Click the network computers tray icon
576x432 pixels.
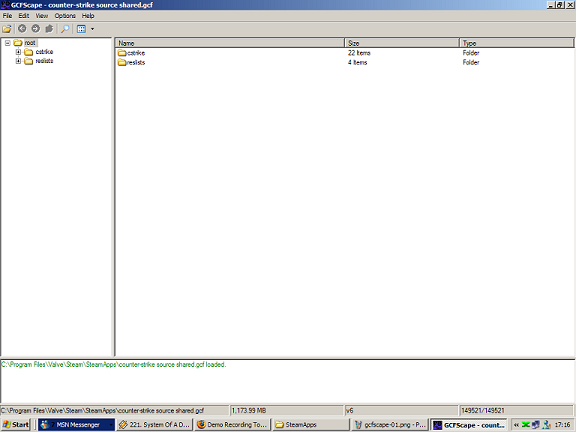(536, 425)
